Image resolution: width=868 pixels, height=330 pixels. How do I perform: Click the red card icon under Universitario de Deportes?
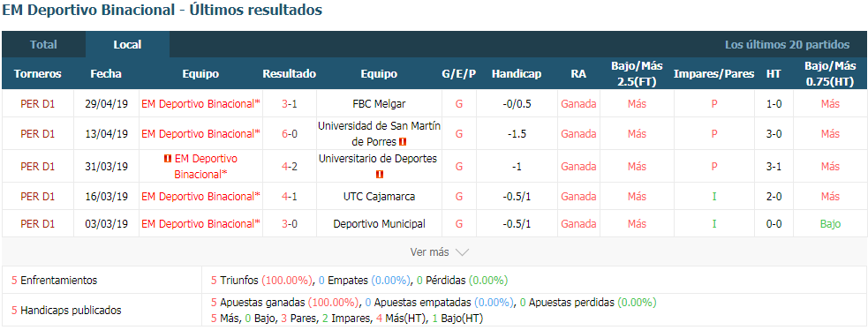(379, 175)
